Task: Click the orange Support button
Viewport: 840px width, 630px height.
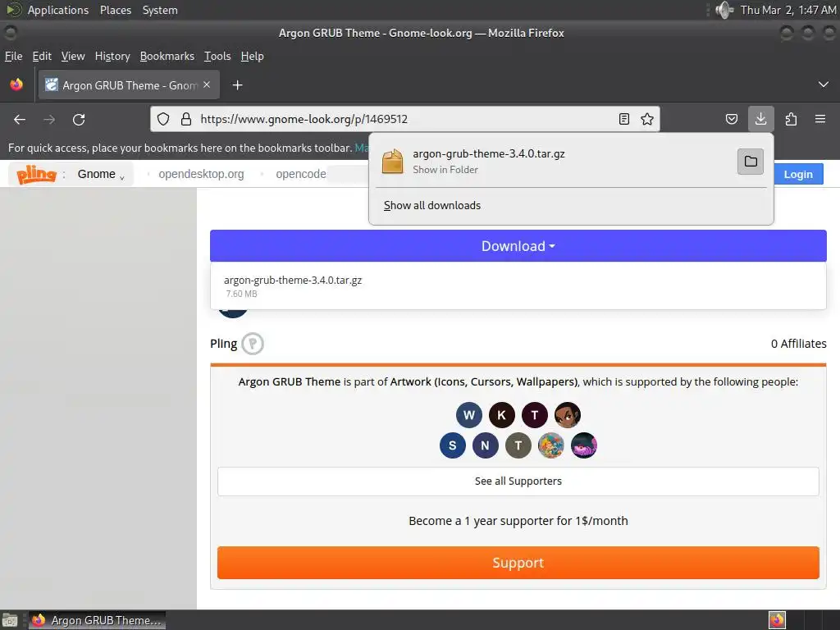Action: pyautogui.click(x=518, y=563)
